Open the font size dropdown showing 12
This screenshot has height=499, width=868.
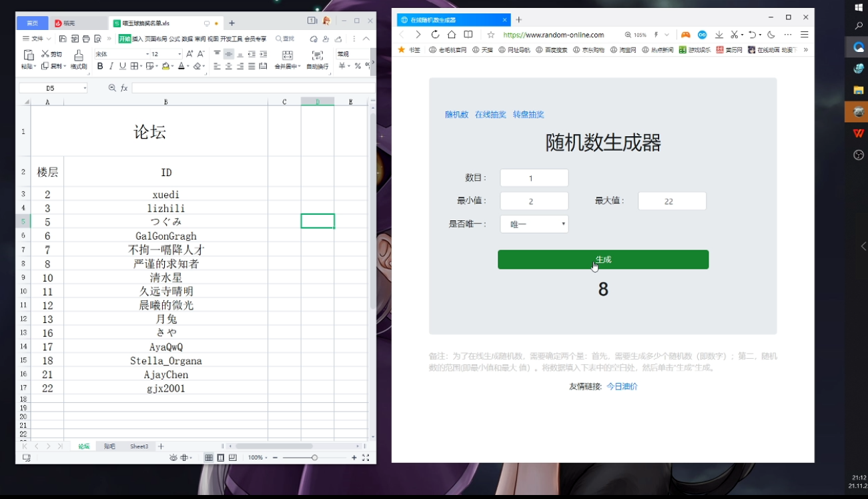[179, 54]
